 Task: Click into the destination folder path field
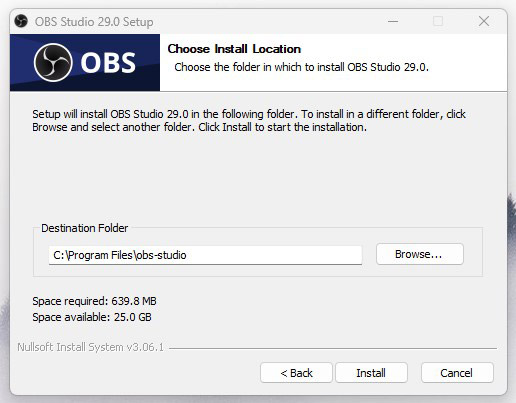tap(205, 255)
